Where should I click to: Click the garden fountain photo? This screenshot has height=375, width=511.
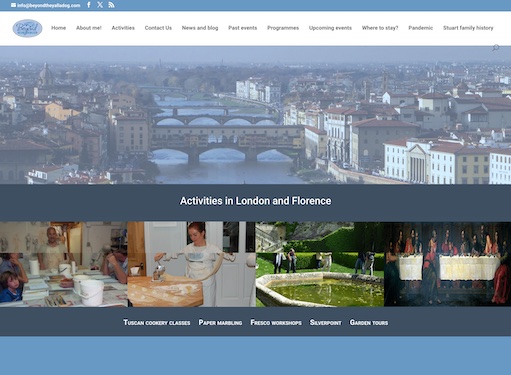tap(320, 264)
